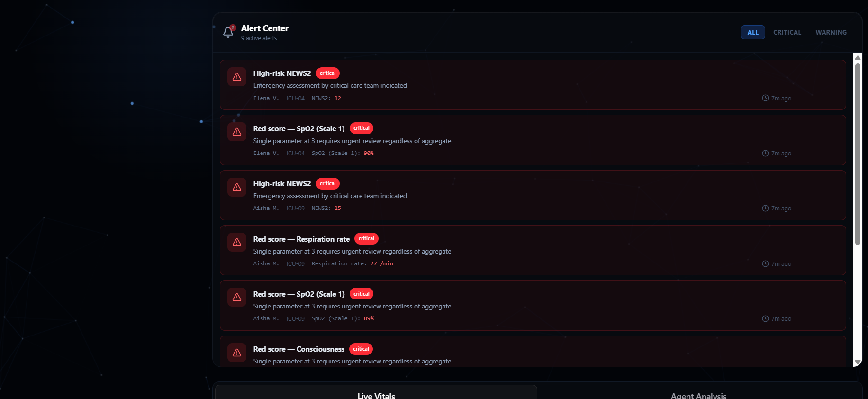This screenshot has width=868, height=399.
Task: Click warning icon on SpO2 89% alert
Action: pos(237,297)
